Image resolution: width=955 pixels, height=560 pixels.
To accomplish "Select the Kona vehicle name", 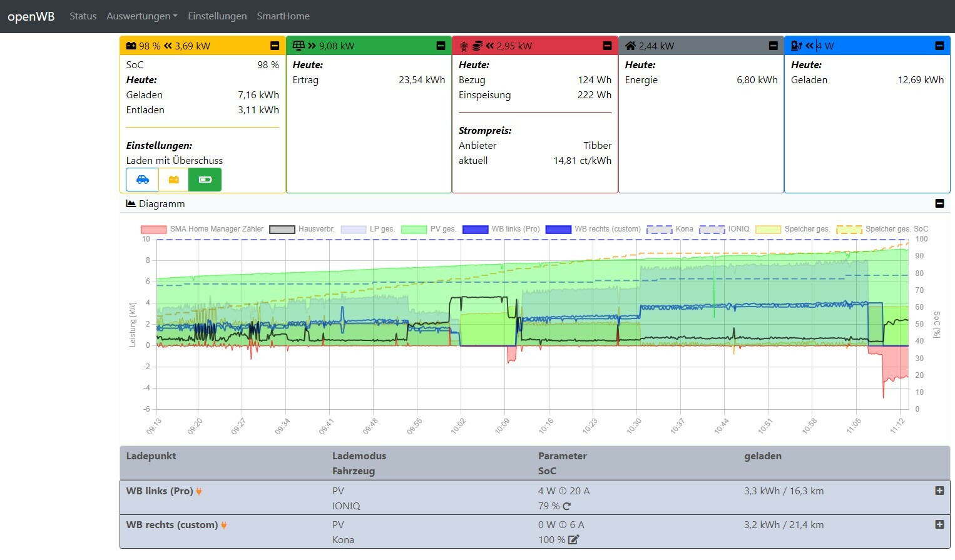I will click(x=343, y=540).
